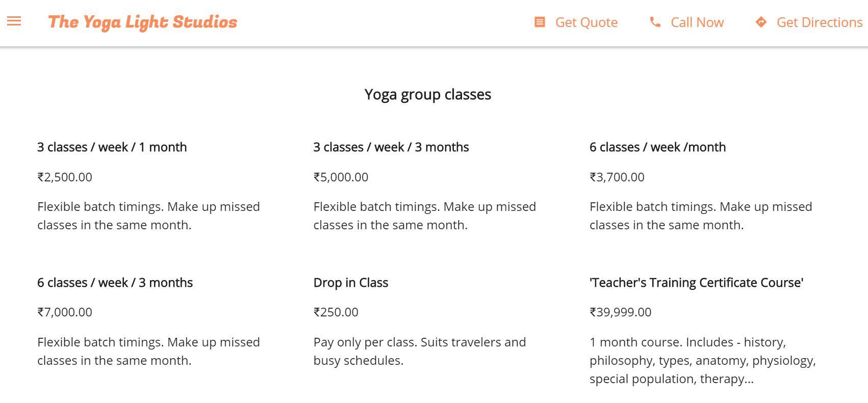This screenshot has height=403, width=868.
Task: Select the Yoga group classes heading
Action: pos(427,95)
